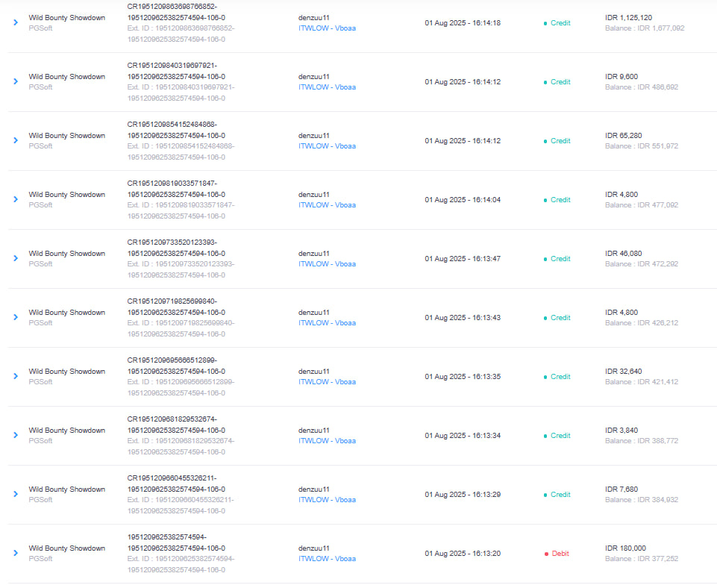Click transaction ID CR1951209863698766852
This screenshot has width=717, height=588.
point(172,7)
